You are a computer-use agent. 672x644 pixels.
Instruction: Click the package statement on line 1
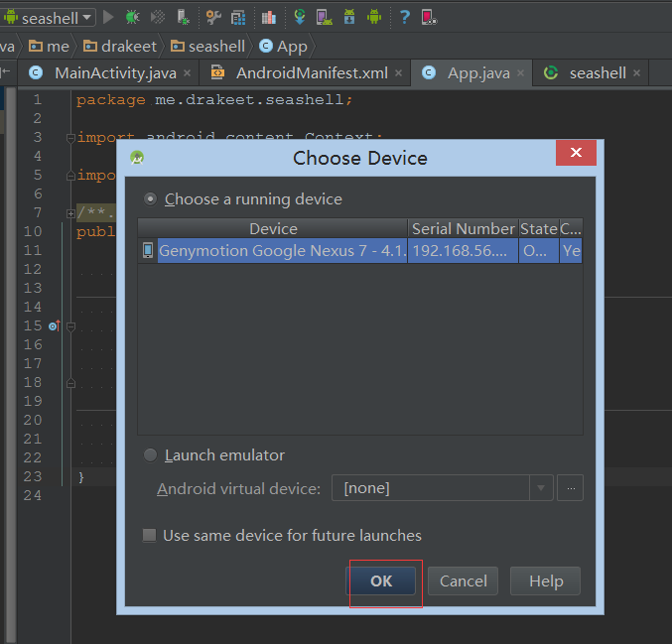click(x=214, y=100)
